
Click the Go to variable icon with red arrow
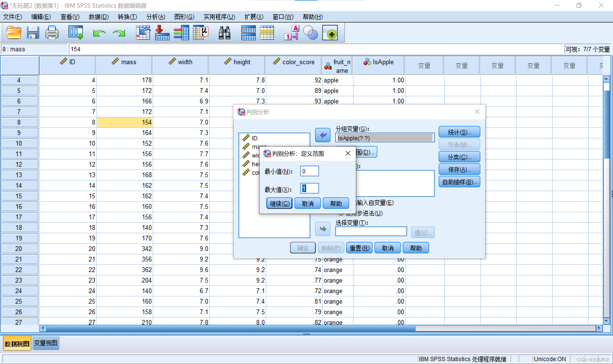(x=162, y=33)
